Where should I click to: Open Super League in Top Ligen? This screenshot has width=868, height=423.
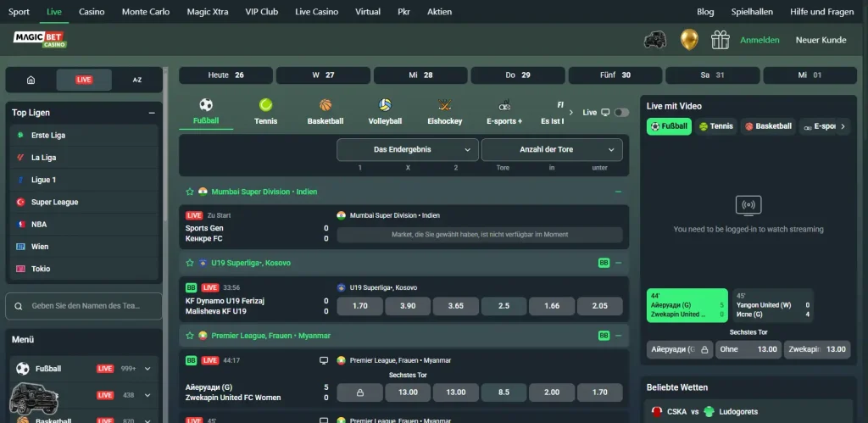(x=84, y=202)
